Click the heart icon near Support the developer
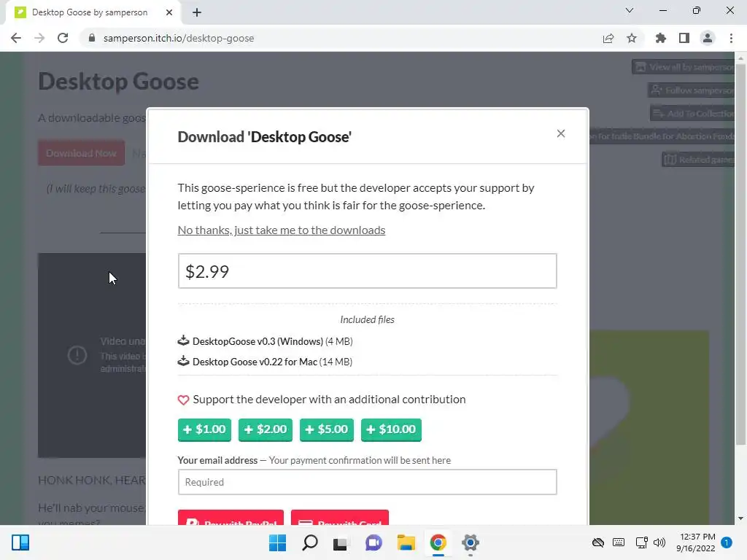747x560 pixels. (183, 400)
